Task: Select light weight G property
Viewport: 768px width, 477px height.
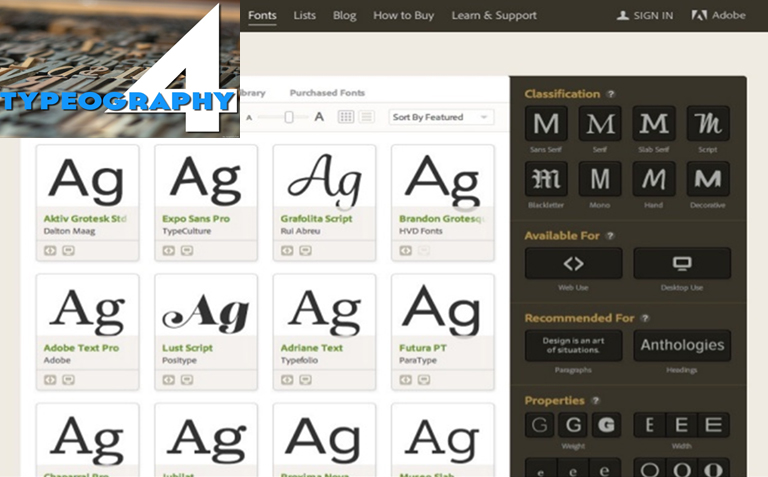Action: (x=540, y=425)
